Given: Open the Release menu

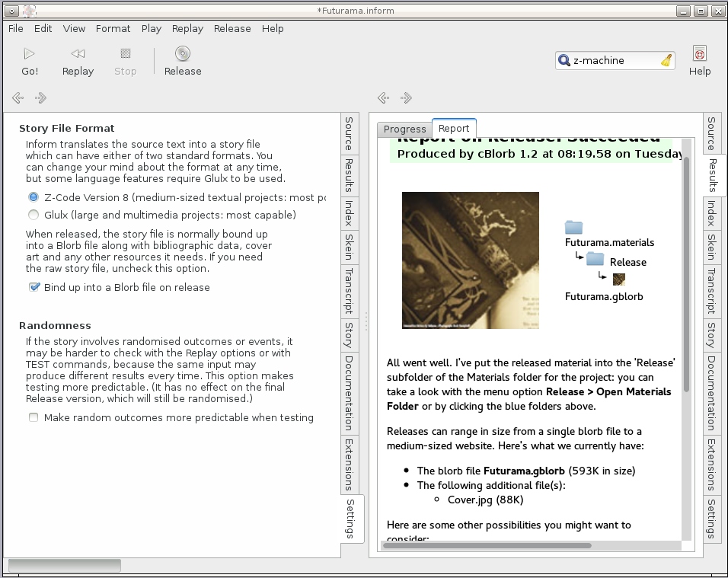Looking at the screenshot, I should coord(232,28).
